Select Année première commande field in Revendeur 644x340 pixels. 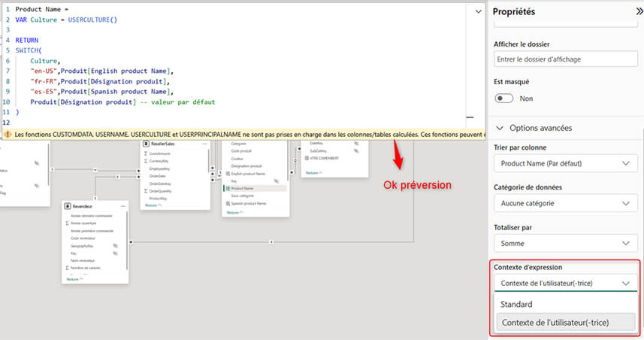pyautogui.click(x=92, y=231)
